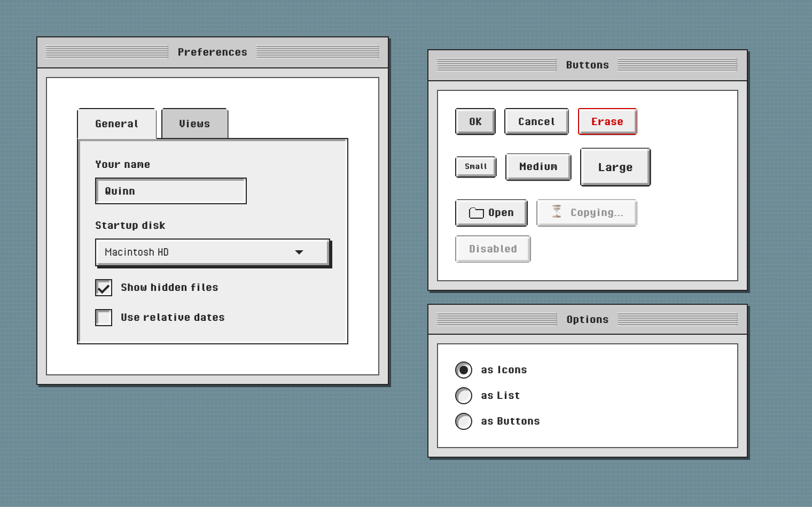The height and width of the screenshot is (508, 812).
Task: Select the as List radio button
Action: (464, 396)
